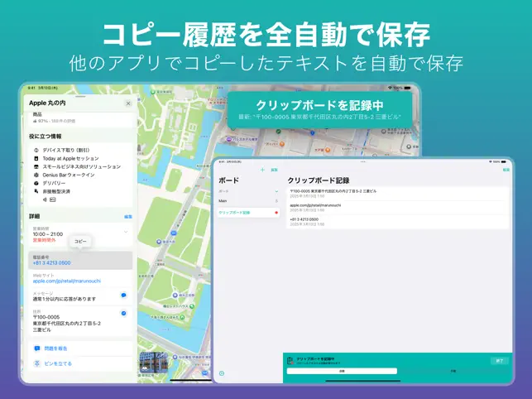Collapse the ボード section chevron
This screenshot has width=532, height=399.
pos(276,191)
